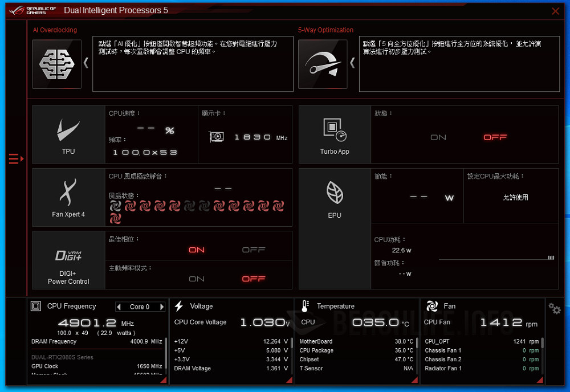This screenshot has width=570, height=392.
Task: Enable 主動頻率模式 by clicking ON
Action: pos(196,279)
